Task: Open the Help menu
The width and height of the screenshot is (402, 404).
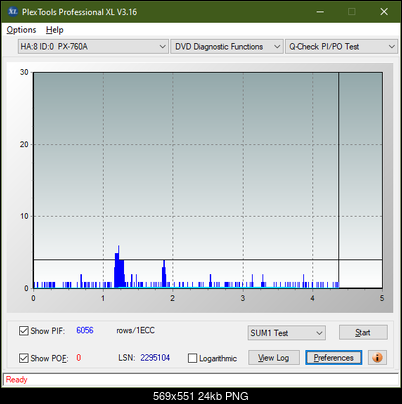Action: [x=55, y=30]
